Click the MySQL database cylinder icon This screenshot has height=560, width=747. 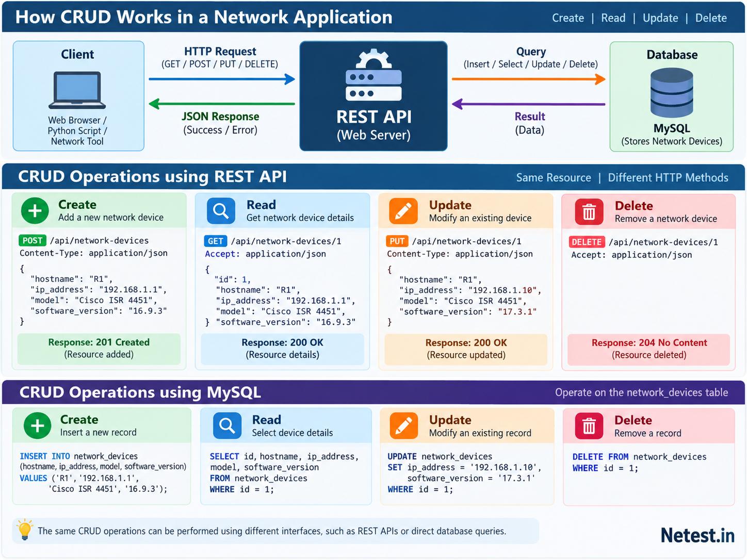671,93
